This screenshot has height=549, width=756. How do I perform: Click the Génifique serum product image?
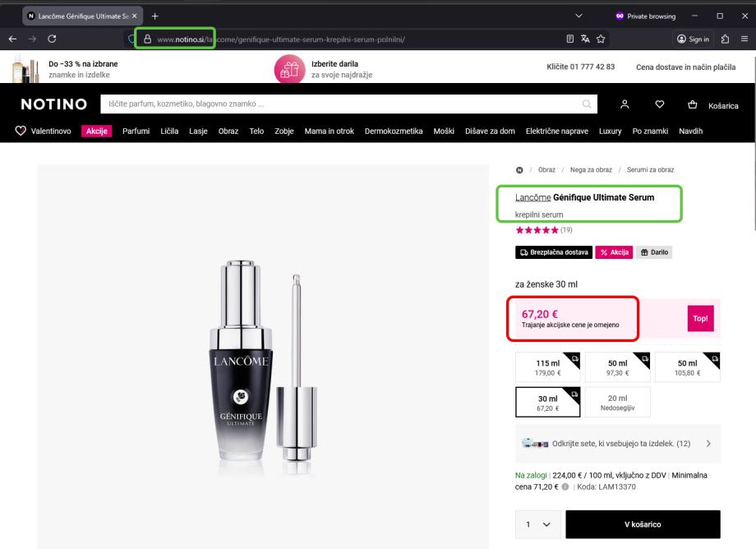[264, 362]
